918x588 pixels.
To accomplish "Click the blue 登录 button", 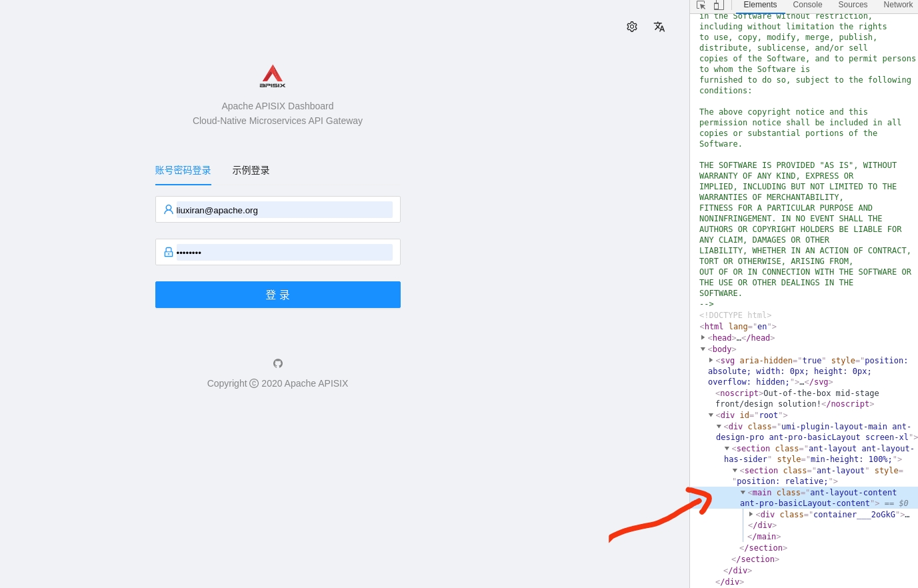I will coord(278,295).
